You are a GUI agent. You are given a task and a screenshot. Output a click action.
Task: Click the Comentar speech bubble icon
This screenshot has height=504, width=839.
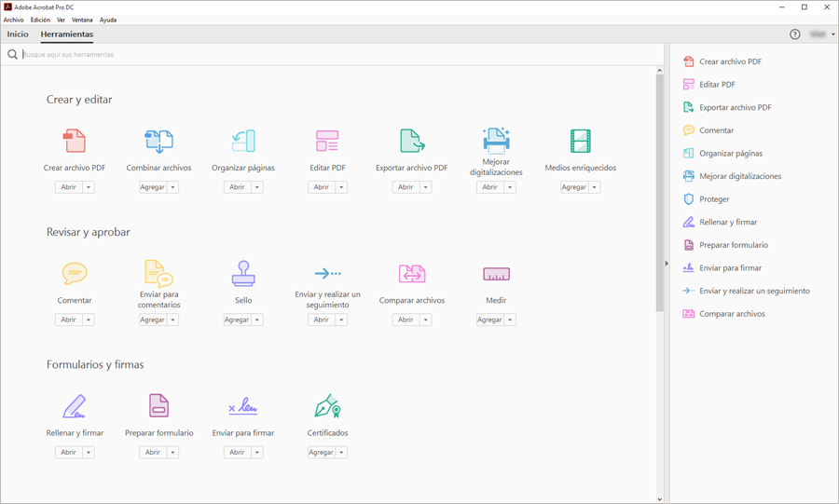tap(75, 273)
